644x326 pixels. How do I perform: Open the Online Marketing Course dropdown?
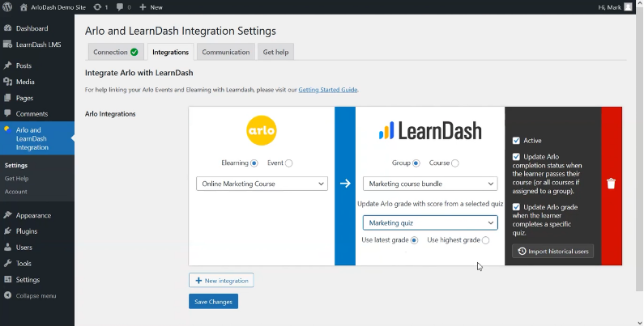262,184
